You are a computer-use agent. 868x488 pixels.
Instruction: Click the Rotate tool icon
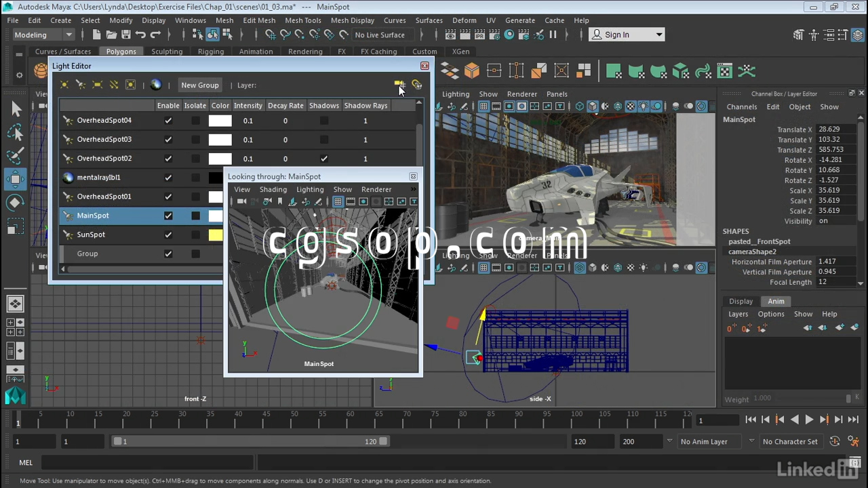pyautogui.click(x=16, y=203)
